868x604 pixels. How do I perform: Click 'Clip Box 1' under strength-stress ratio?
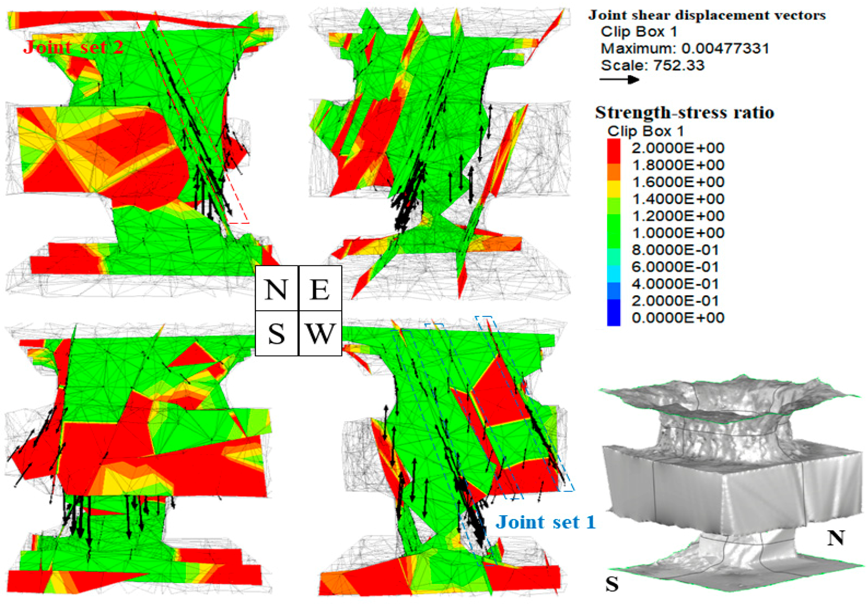tap(645, 131)
